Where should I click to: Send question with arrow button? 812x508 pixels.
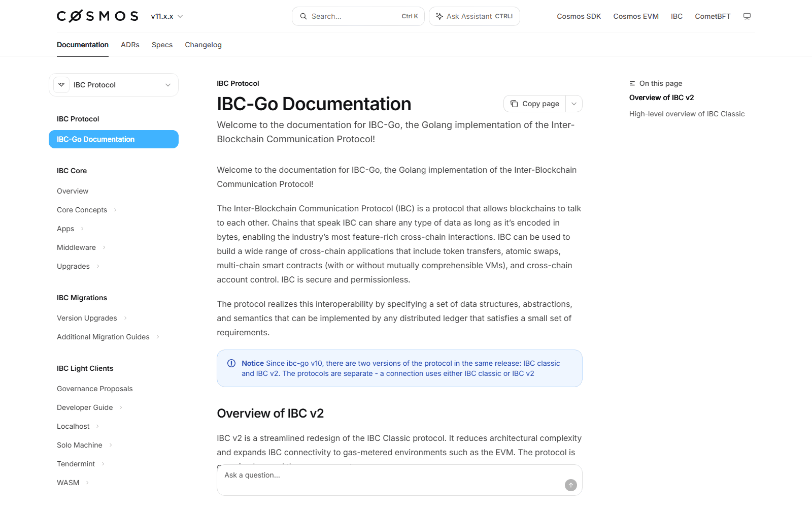tap(571, 485)
